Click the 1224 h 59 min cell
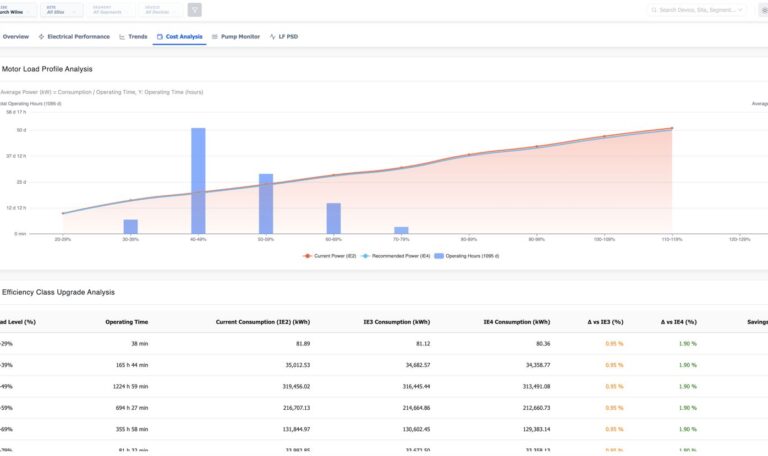 click(130, 386)
